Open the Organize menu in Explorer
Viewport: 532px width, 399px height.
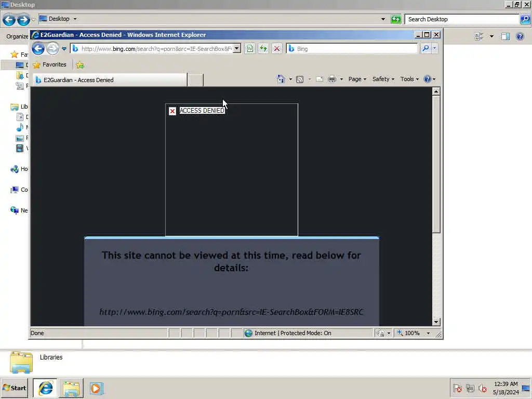[x=17, y=36]
